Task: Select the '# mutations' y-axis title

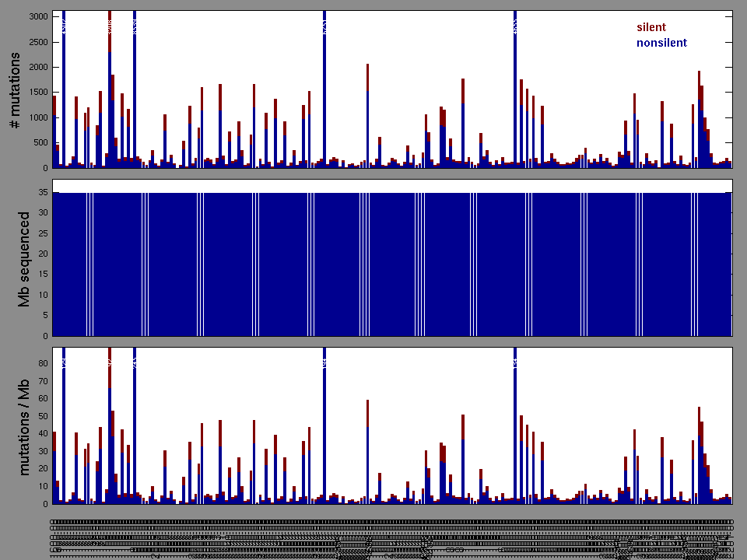Action: (15, 90)
